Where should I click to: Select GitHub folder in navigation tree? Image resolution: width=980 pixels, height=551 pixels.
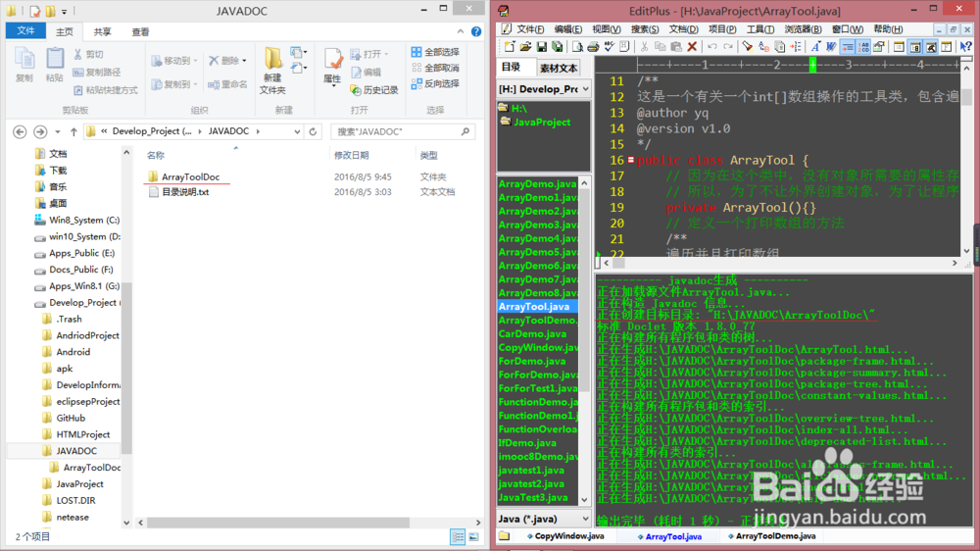71,418
